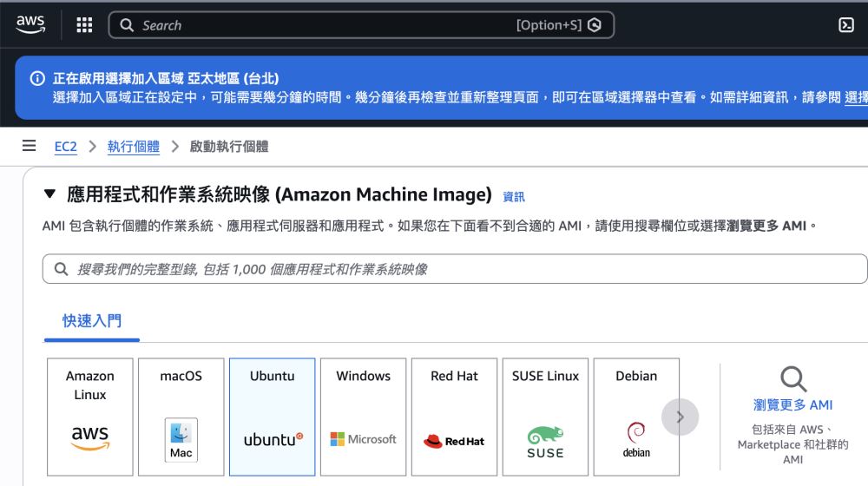The height and width of the screenshot is (486, 868).
Task: Click into the top Search field
Action: pos(361,25)
